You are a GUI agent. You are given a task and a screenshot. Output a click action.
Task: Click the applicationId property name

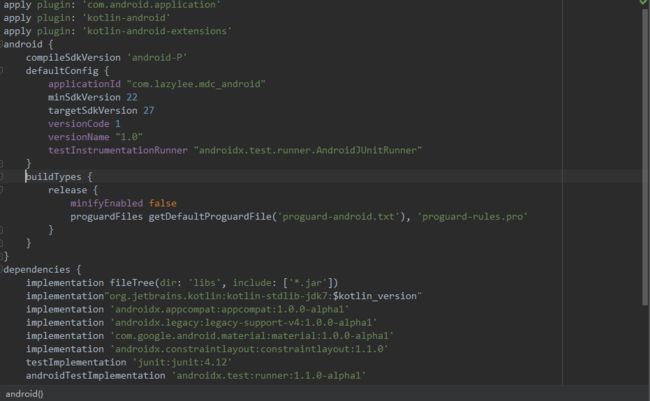tap(84, 84)
